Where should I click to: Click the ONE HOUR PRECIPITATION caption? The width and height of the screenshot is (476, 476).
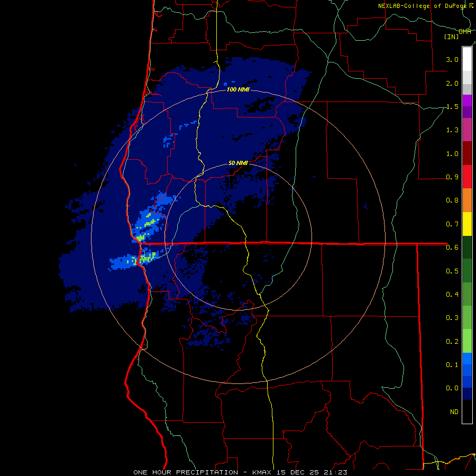(x=186, y=472)
